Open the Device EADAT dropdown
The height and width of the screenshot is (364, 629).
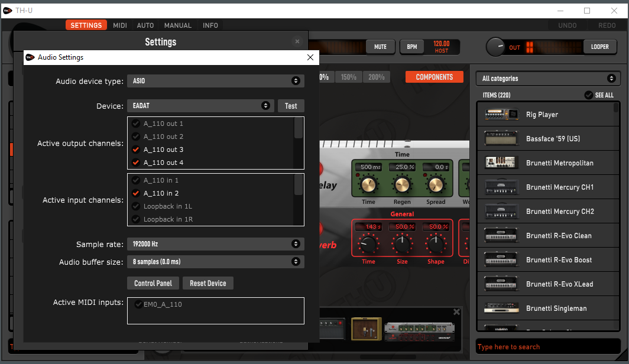(200, 106)
